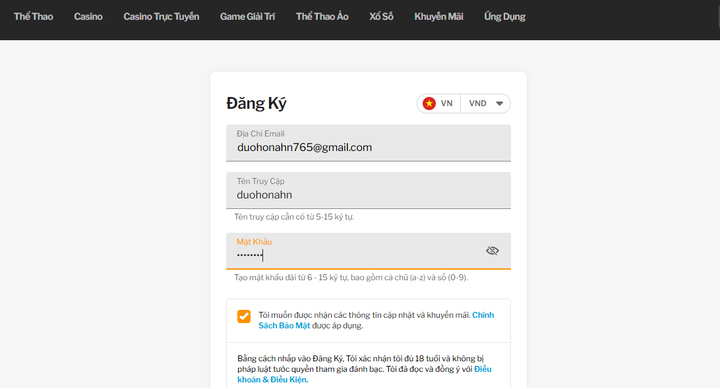The height and width of the screenshot is (389, 720).
Task: Open Khuyến Mãi promotions page
Action: pyautogui.click(x=439, y=17)
